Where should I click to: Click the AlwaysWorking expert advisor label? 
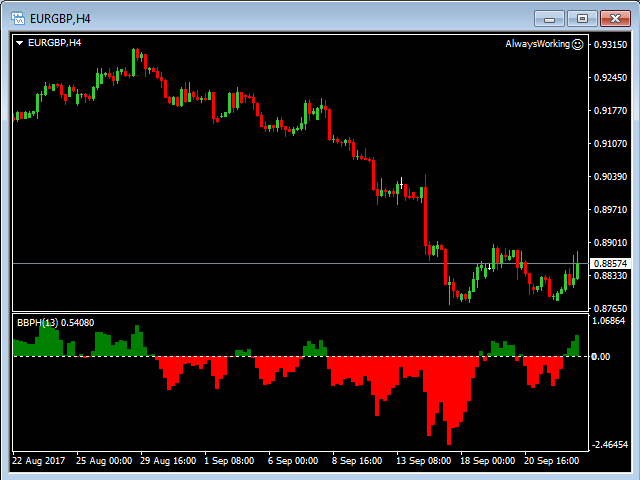[537, 44]
